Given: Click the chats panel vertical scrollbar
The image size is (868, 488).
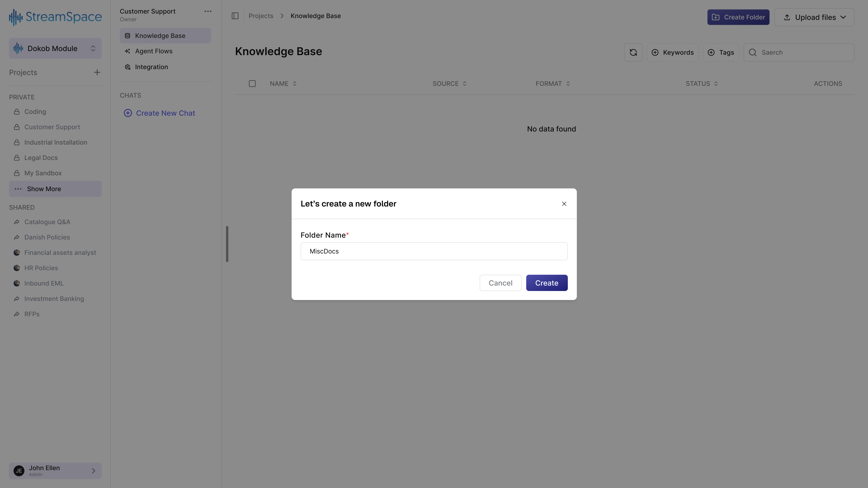Looking at the screenshot, I should (x=227, y=244).
